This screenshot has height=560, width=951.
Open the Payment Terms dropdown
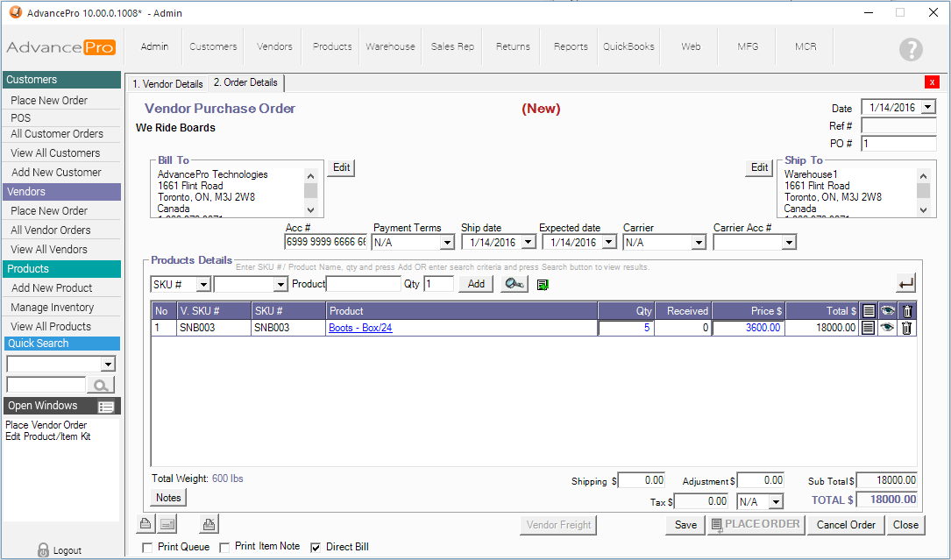pos(447,243)
